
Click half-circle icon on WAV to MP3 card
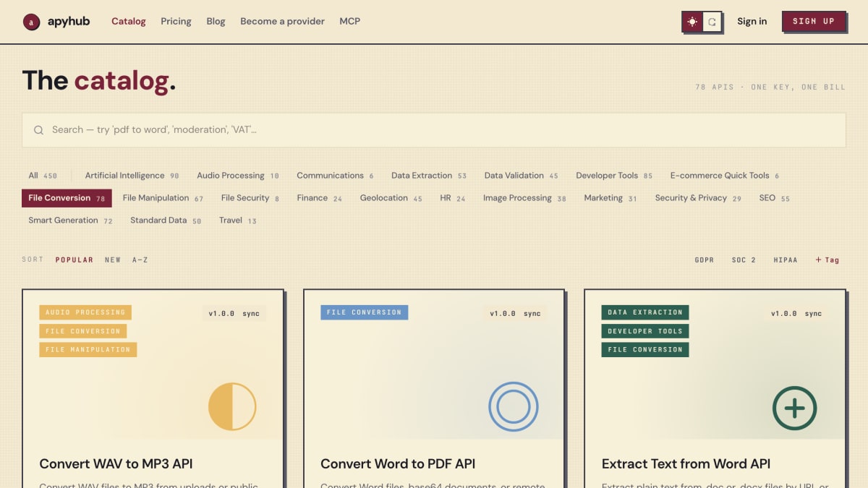tap(232, 407)
